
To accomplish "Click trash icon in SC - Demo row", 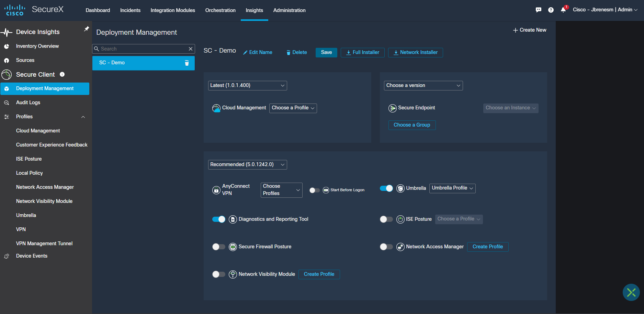I will pos(187,63).
